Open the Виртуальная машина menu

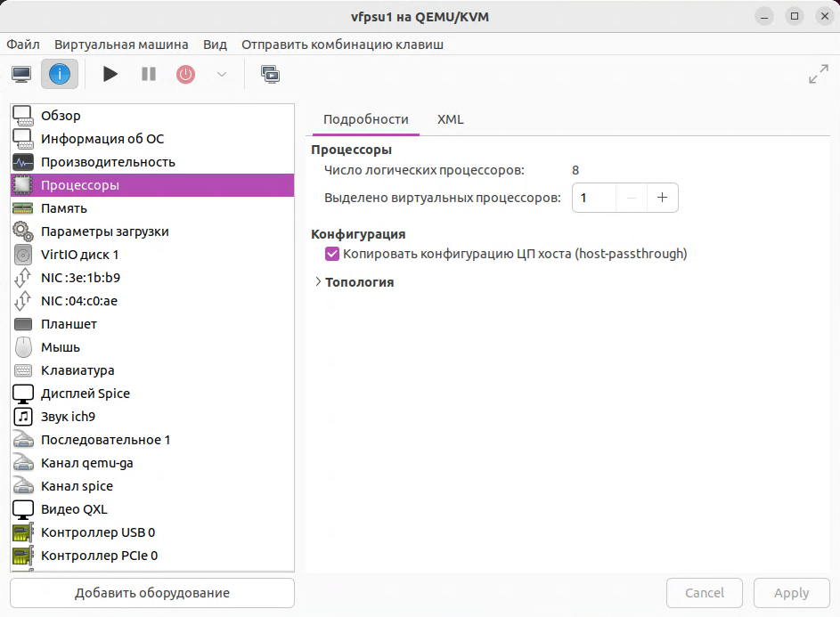point(121,45)
